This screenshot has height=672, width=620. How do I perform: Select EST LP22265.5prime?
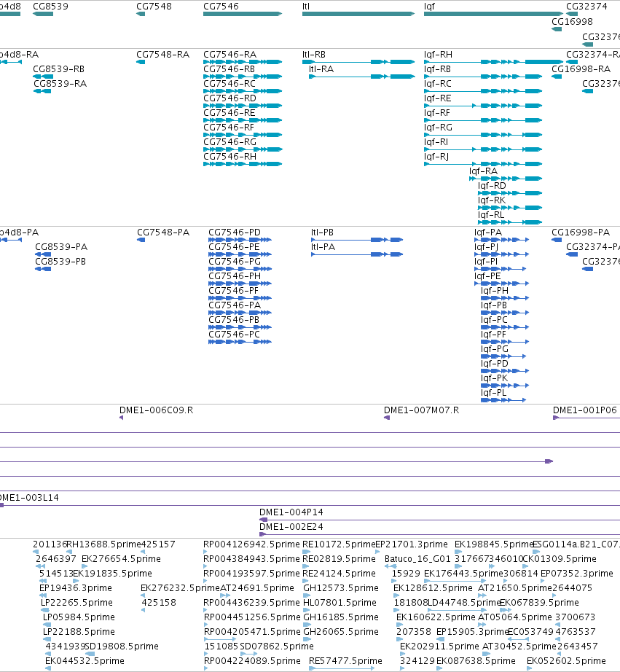coord(45,610)
